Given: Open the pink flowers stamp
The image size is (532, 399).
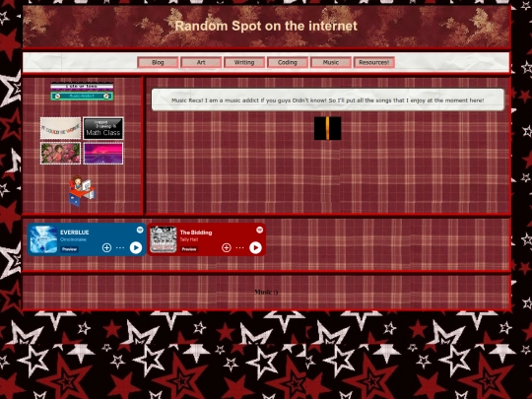Looking at the screenshot, I should (x=60, y=153).
